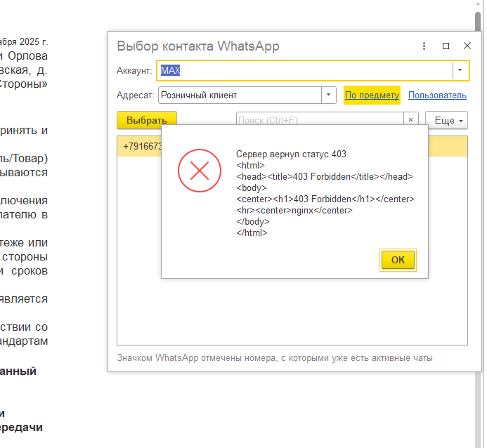
Task: Expand the Адресат dropdown list
Action: tap(329, 95)
